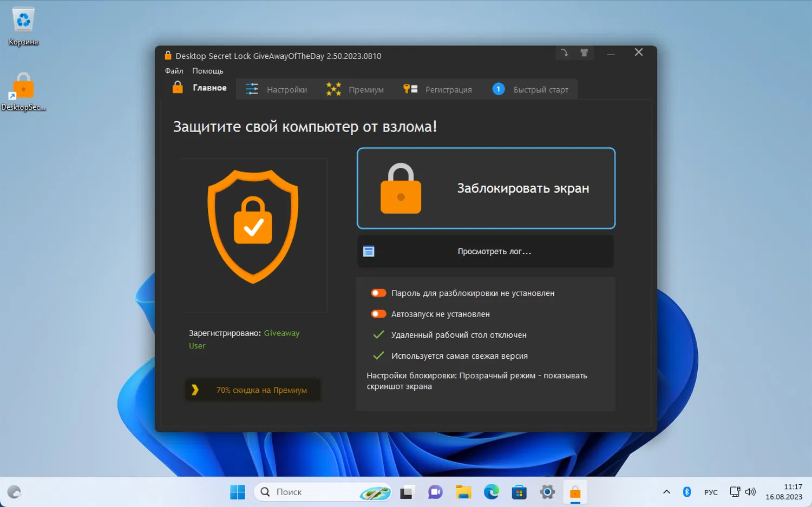Toggle the unlock password switch
The width and height of the screenshot is (812, 507).
(378, 293)
